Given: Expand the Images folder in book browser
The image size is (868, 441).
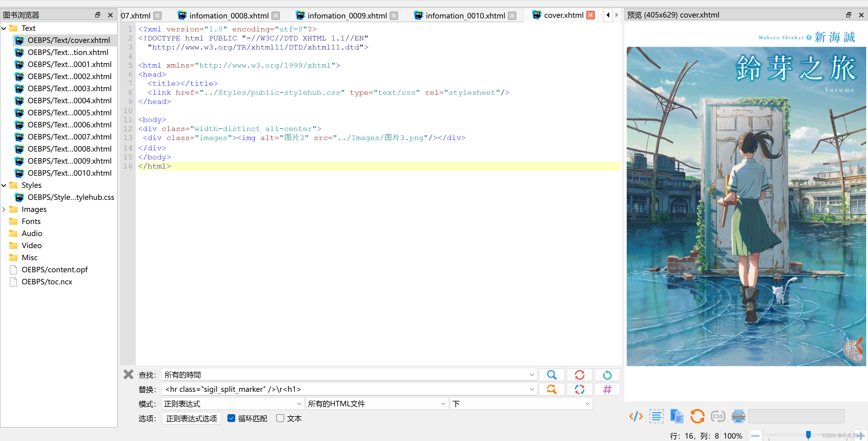Looking at the screenshot, I should click(x=4, y=209).
